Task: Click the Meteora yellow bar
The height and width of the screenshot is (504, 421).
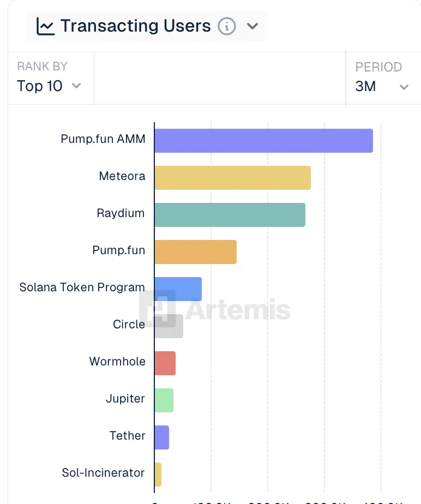Action: [x=232, y=178]
